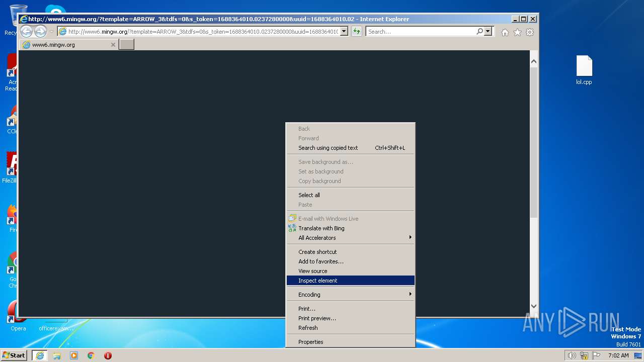644x362 pixels.
Task: Choose Print… from context menu
Action: tap(351, 309)
